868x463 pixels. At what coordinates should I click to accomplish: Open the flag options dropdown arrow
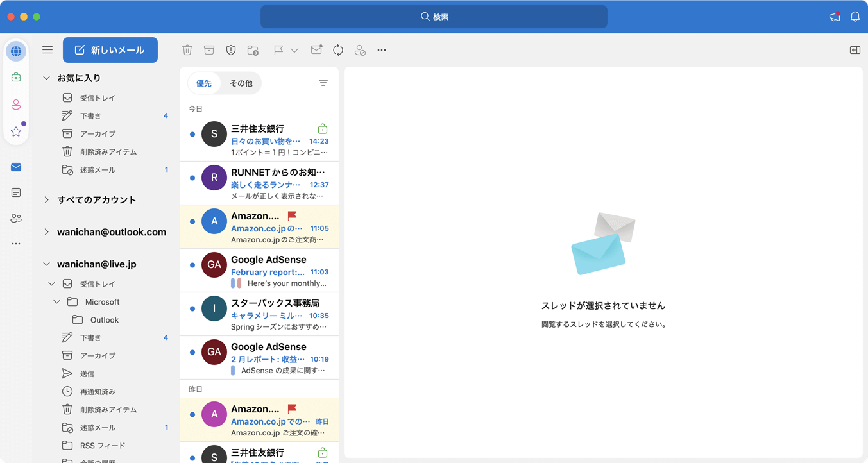[294, 50]
